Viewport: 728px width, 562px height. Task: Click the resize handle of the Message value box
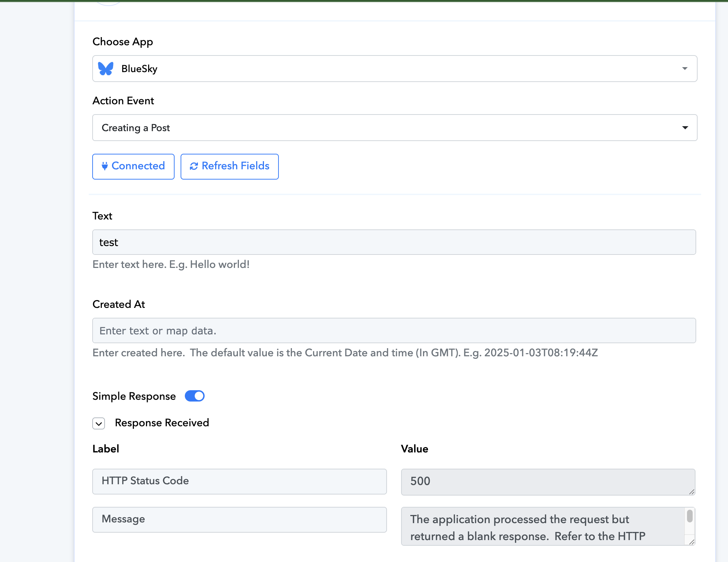click(692, 542)
